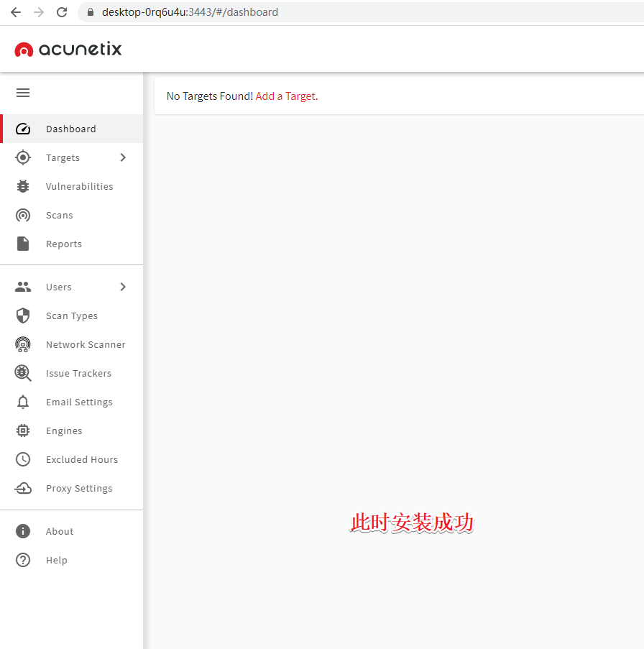Open Issue Trackers settings
This screenshot has height=649, width=644.
click(x=72, y=373)
